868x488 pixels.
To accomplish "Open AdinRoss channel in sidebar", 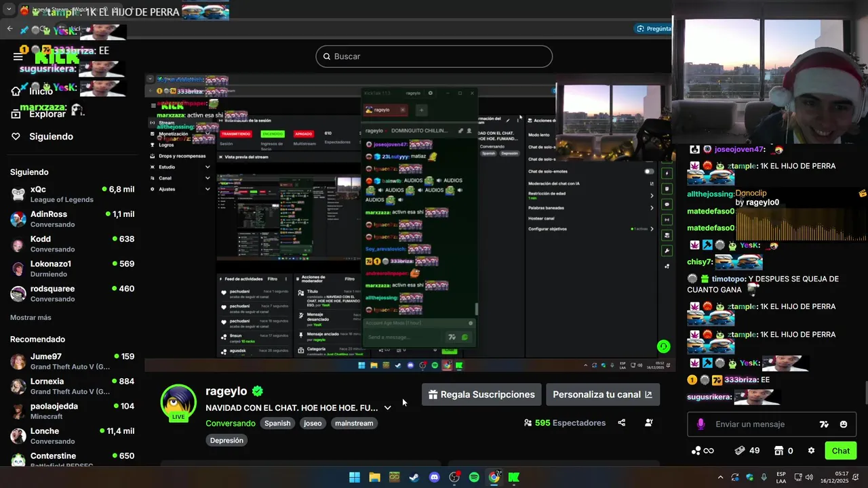I will pos(73,219).
